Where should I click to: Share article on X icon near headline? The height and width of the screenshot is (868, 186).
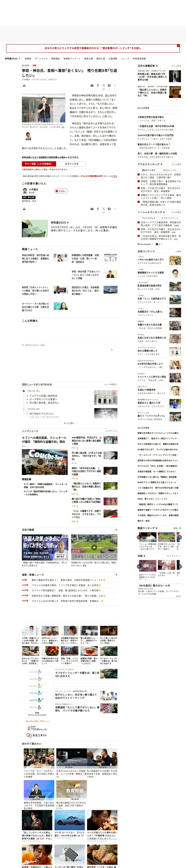(104, 86)
